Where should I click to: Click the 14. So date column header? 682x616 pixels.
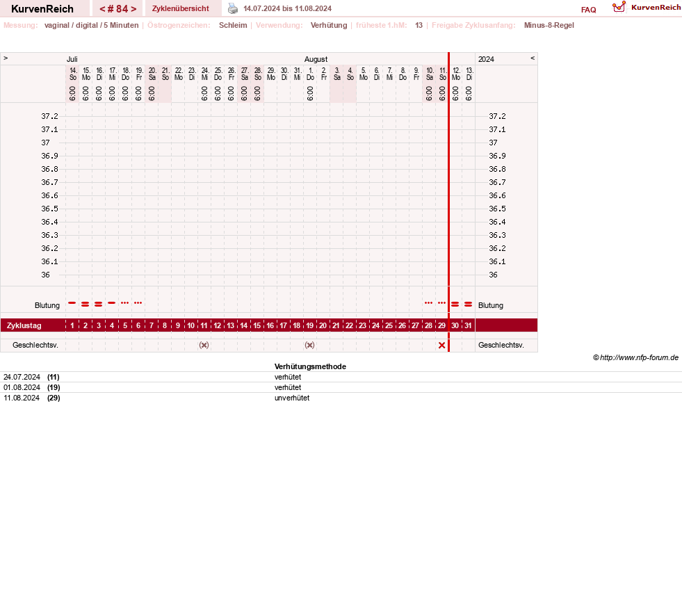72,74
